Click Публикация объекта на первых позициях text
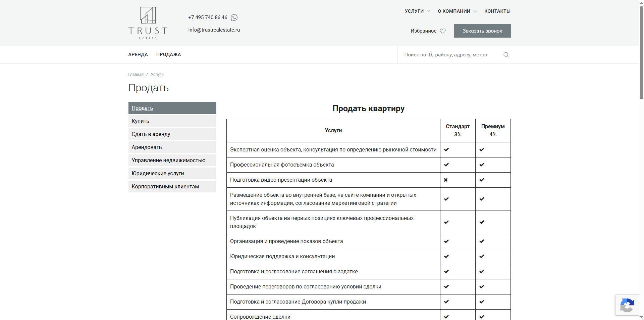This screenshot has width=644, height=320. [322, 222]
